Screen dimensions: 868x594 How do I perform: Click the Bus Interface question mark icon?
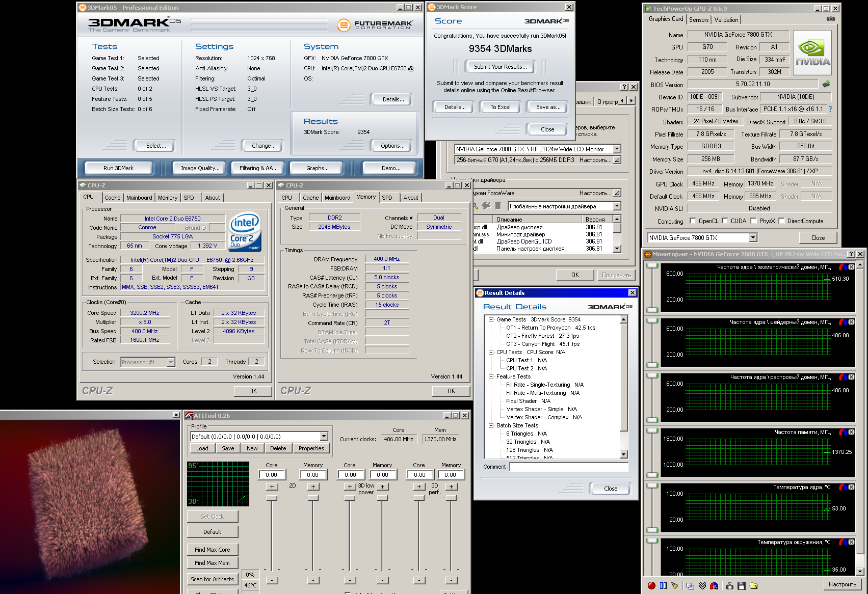coord(830,109)
